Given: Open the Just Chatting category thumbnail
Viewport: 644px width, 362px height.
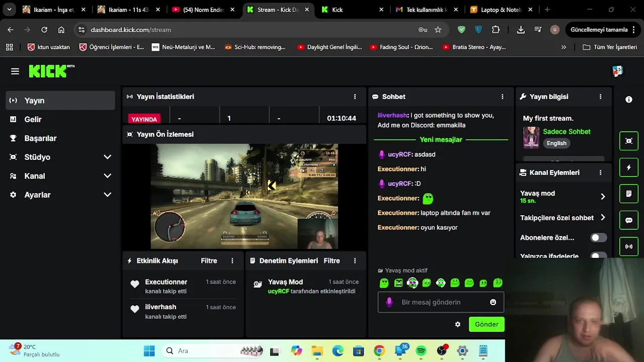Looking at the screenshot, I should coord(531,137).
